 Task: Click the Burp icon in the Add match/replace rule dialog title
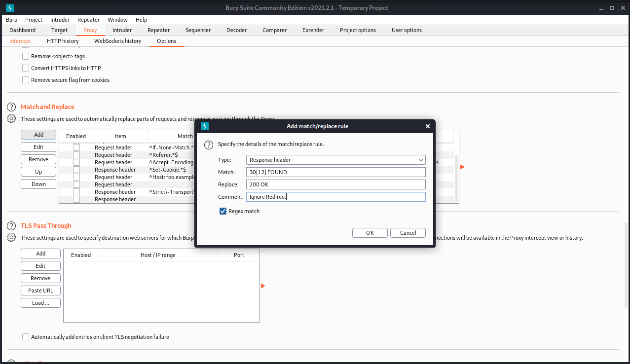(205, 126)
